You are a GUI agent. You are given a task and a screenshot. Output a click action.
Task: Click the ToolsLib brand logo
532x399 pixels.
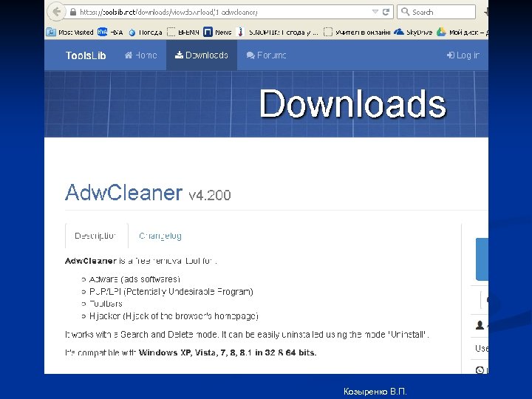pos(86,55)
